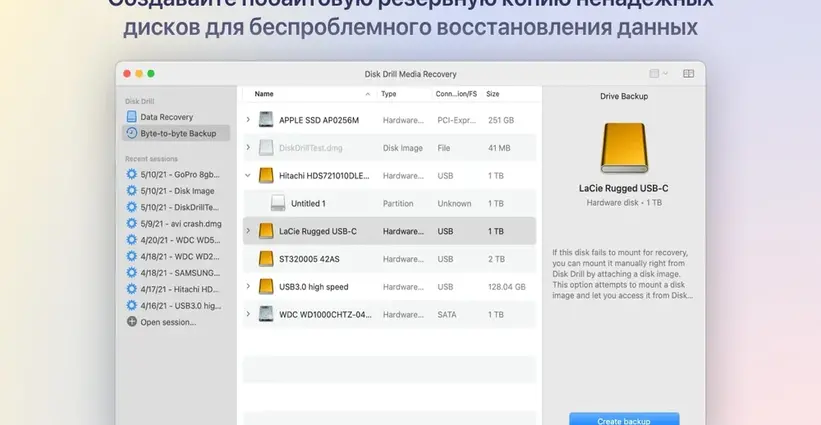Sort by the Name column header
This screenshot has height=425, width=821.
coord(264,94)
